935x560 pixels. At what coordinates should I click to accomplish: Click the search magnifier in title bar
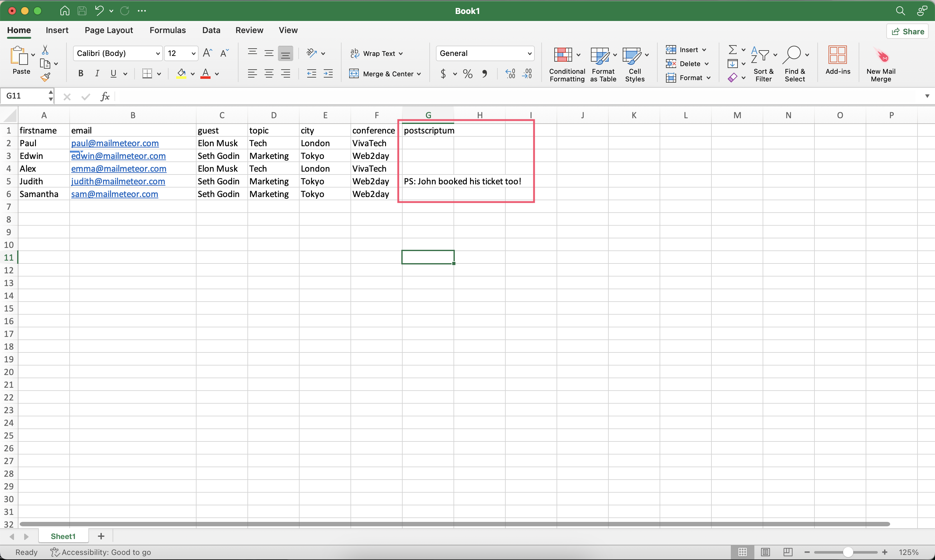(x=900, y=10)
